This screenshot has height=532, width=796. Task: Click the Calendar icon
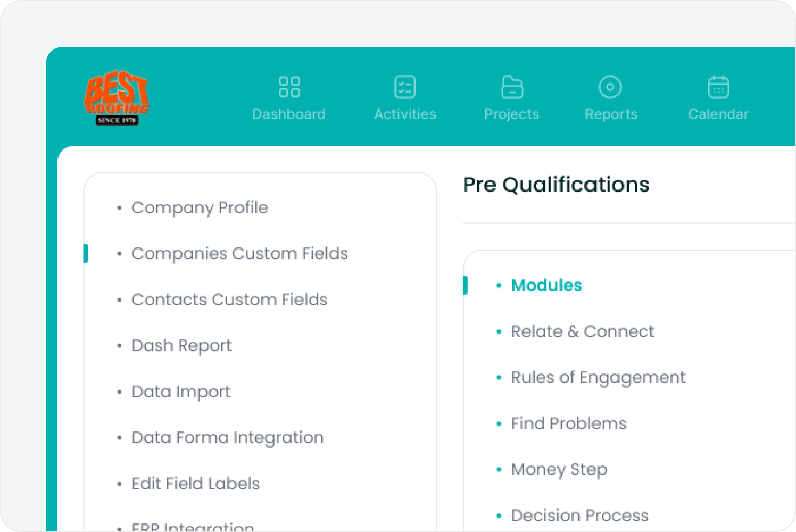pos(718,87)
